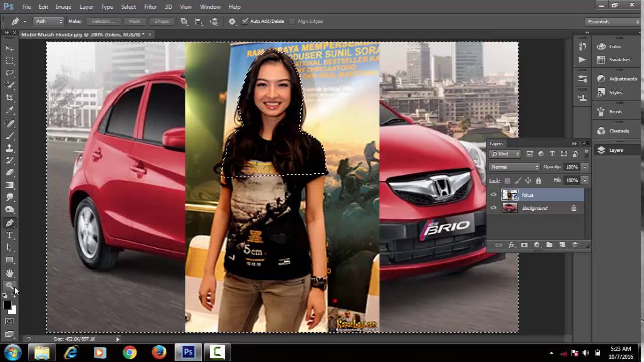The image size is (644, 362).
Task: Open the Window menu
Action: coord(210,7)
